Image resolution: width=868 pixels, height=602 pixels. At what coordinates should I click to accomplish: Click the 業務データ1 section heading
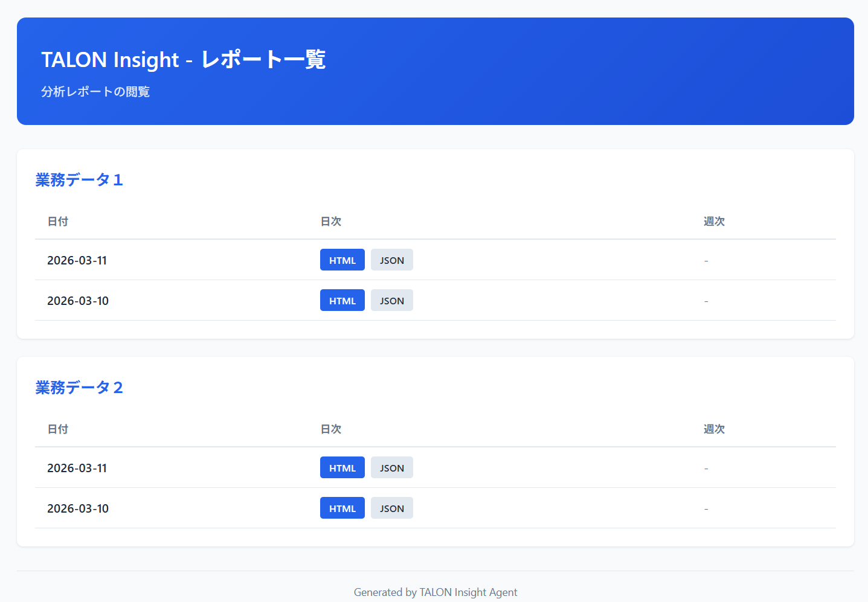point(79,180)
